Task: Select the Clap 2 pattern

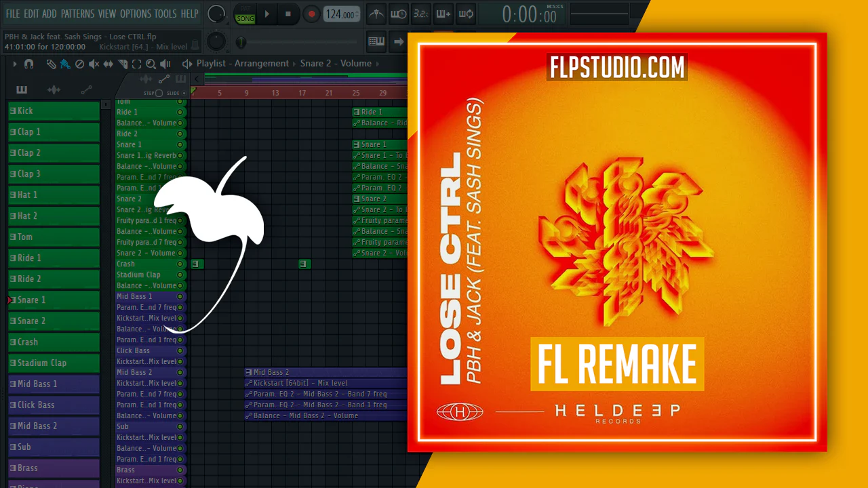Action: (x=54, y=153)
